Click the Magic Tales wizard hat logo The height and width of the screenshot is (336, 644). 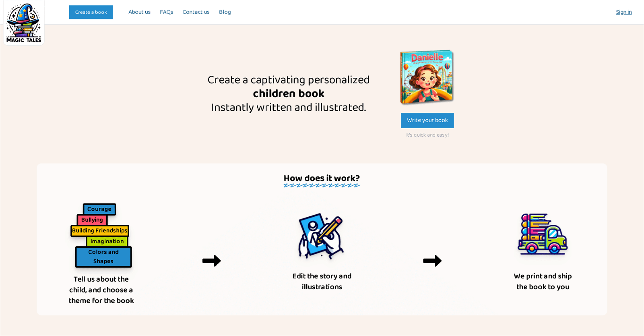pyautogui.click(x=24, y=23)
